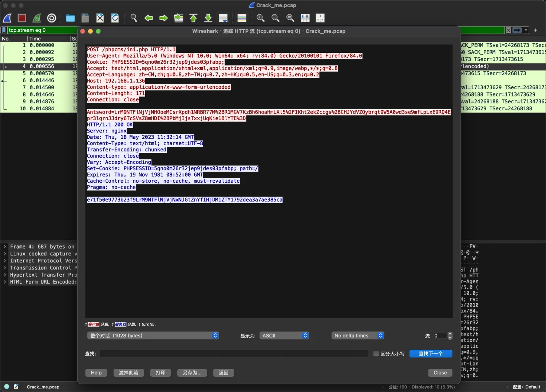Expand the Hypertext Transfer Protocol row
The height and width of the screenshot is (392, 546).
[x=5, y=275]
